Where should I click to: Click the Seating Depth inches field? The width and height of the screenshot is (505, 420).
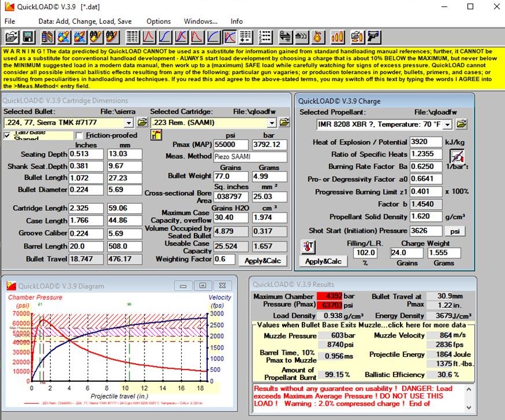[86, 154]
